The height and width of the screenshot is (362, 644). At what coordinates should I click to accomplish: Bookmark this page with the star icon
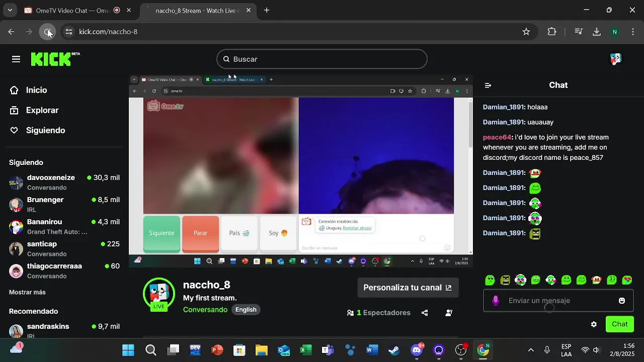pos(526,32)
